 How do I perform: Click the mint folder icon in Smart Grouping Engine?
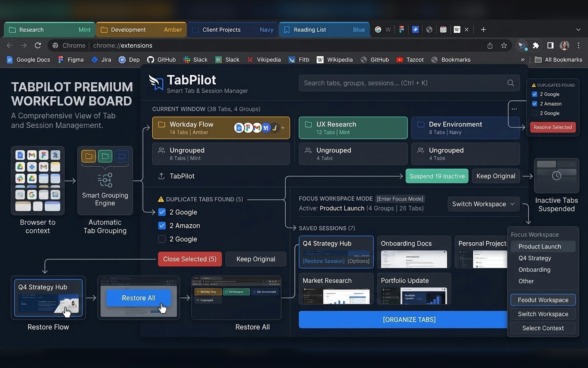pos(105,156)
